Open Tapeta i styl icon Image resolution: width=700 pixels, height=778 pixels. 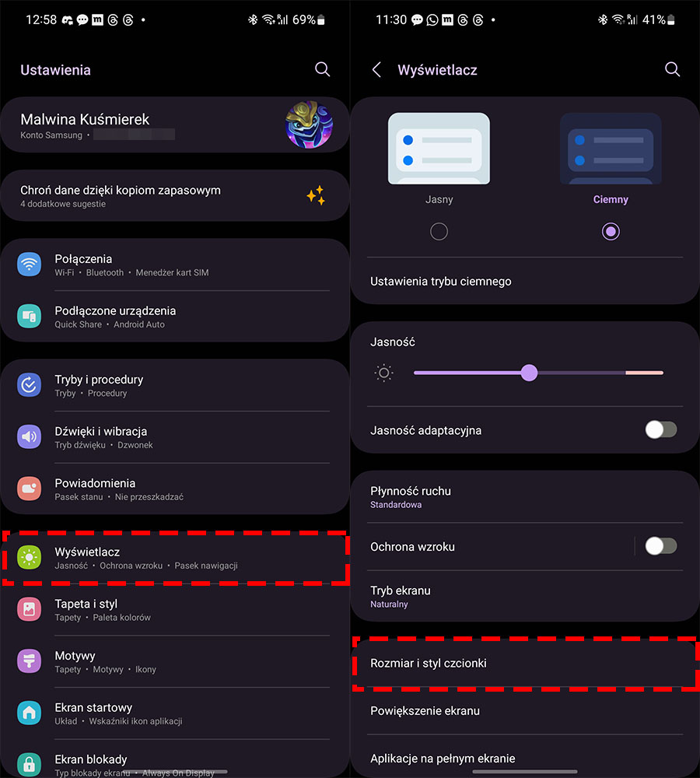[30, 609]
